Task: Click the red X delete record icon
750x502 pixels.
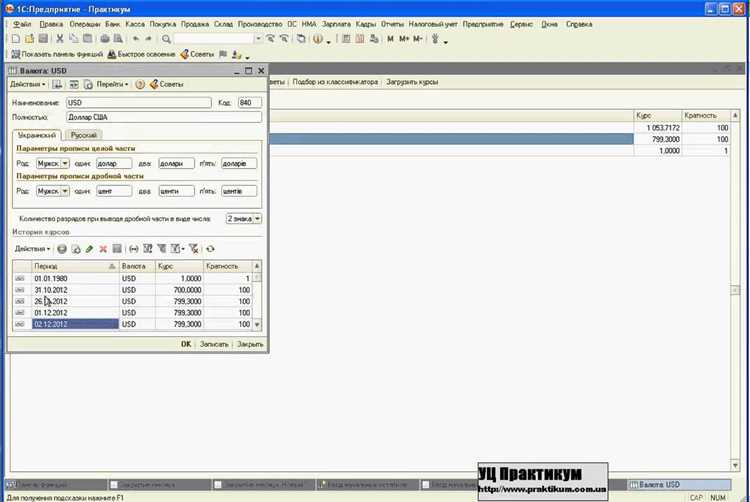Action: click(x=103, y=249)
